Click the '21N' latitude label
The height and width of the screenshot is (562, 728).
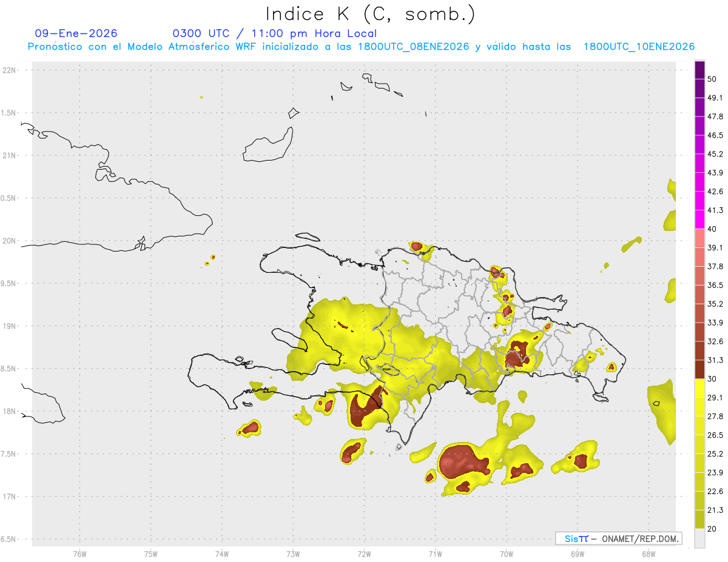tap(9, 155)
